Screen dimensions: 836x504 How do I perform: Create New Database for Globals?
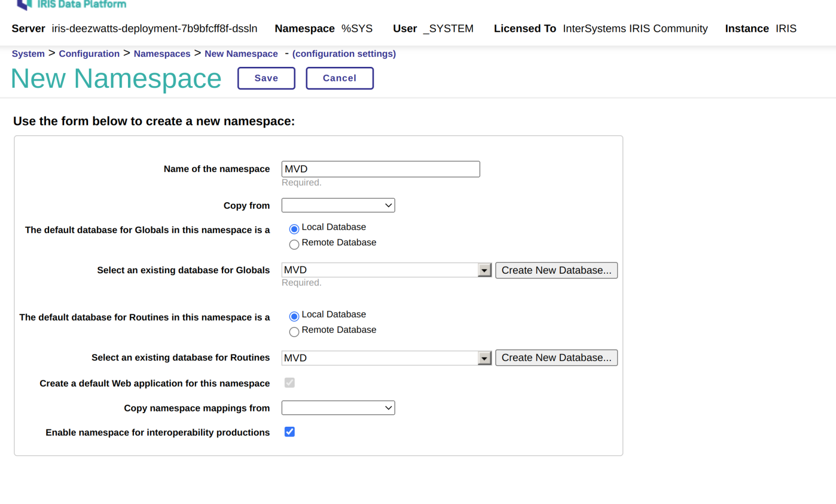556,271
